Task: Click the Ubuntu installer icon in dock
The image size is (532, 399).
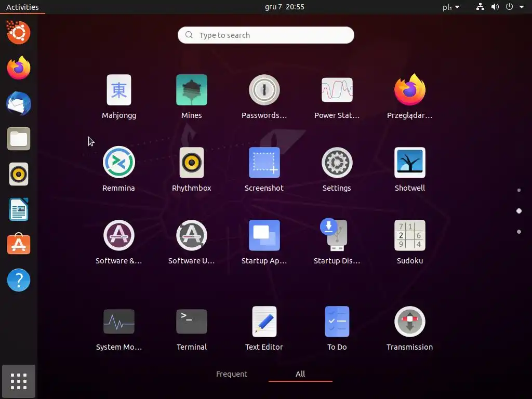Action: pyautogui.click(x=18, y=32)
